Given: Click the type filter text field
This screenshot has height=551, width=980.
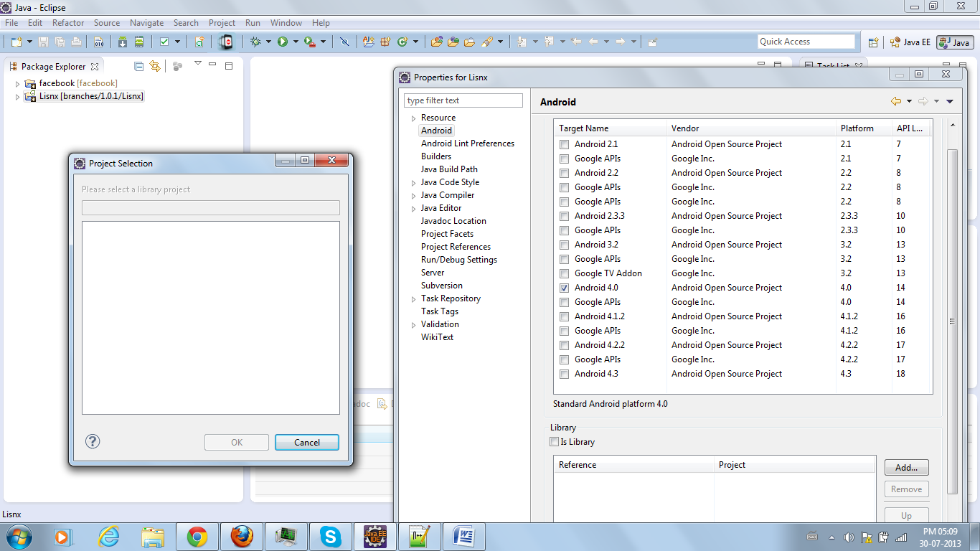Looking at the screenshot, I should click(x=463, y=100).
